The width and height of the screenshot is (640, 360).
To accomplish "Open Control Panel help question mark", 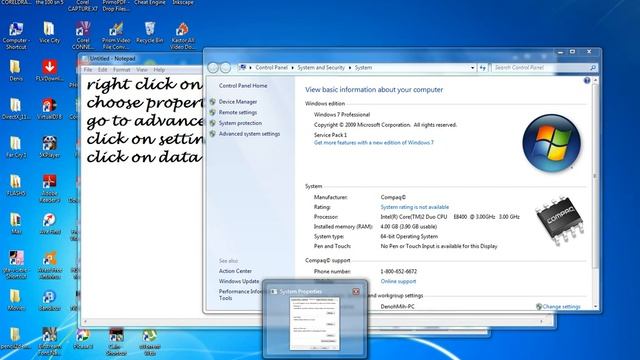I will pos(587,80).
